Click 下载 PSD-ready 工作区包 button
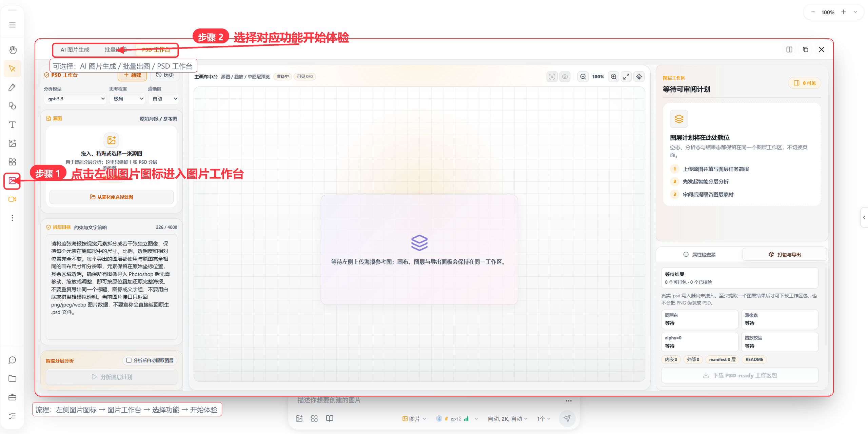This screenshot has height=434, width=868. click(739, 375)
